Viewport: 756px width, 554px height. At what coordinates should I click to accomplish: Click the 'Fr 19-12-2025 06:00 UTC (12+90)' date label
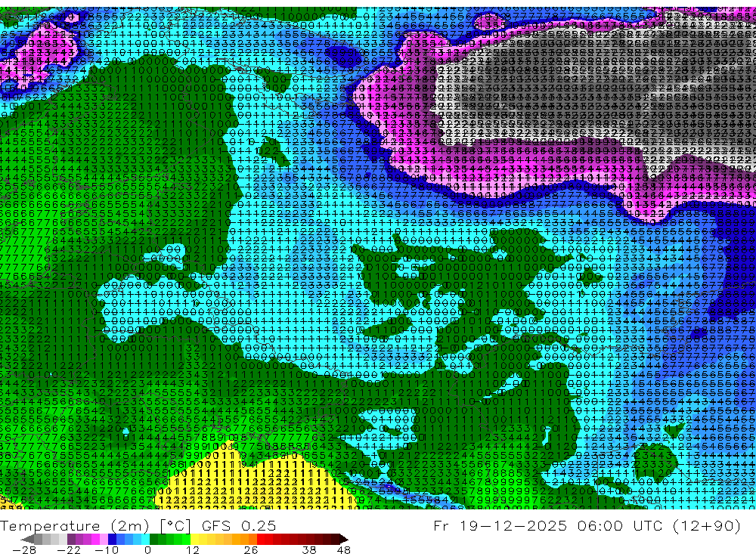coord(587,525)
